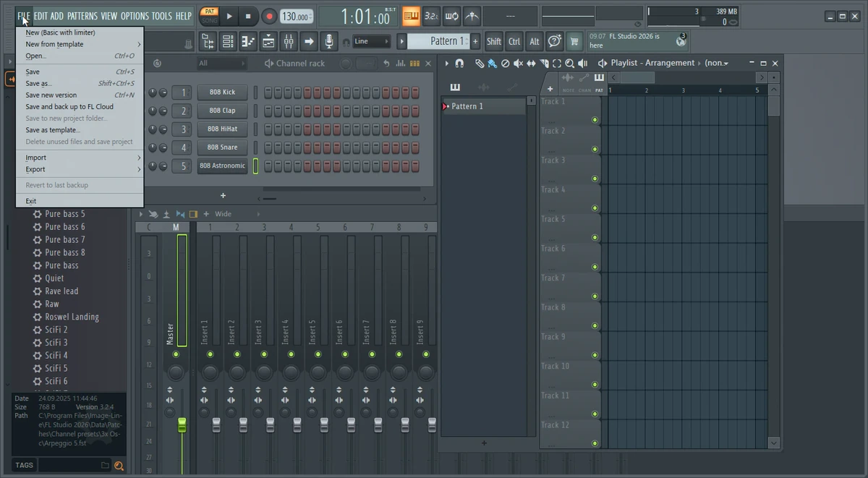Screen dimensions: 868x478
Task: Select the playlist Slip tool
Action: pyautogui.click(x=531, y=64)
